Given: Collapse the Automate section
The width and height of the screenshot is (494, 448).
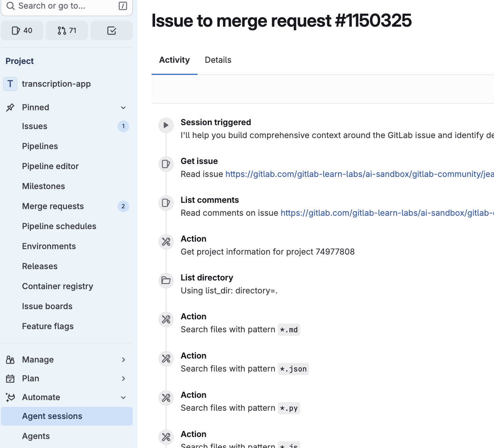Looking at the screenshot, I should point(123,397).
